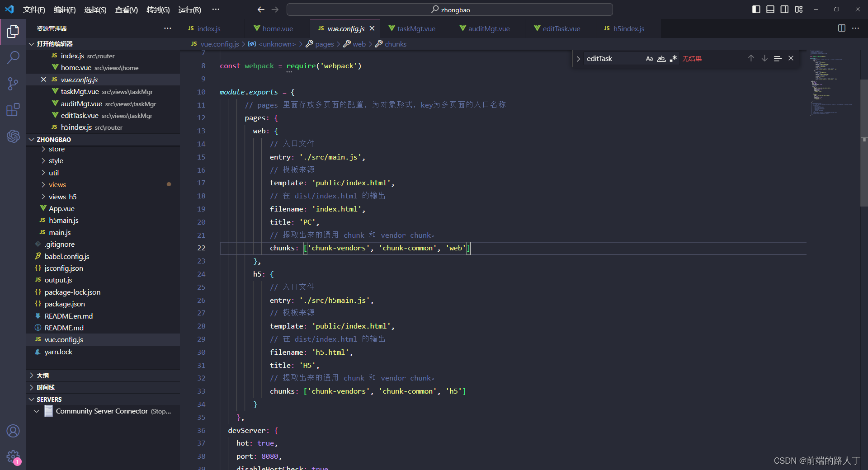
Task: Toggle Match Case in the find widget
Action: tap(649, 58)
